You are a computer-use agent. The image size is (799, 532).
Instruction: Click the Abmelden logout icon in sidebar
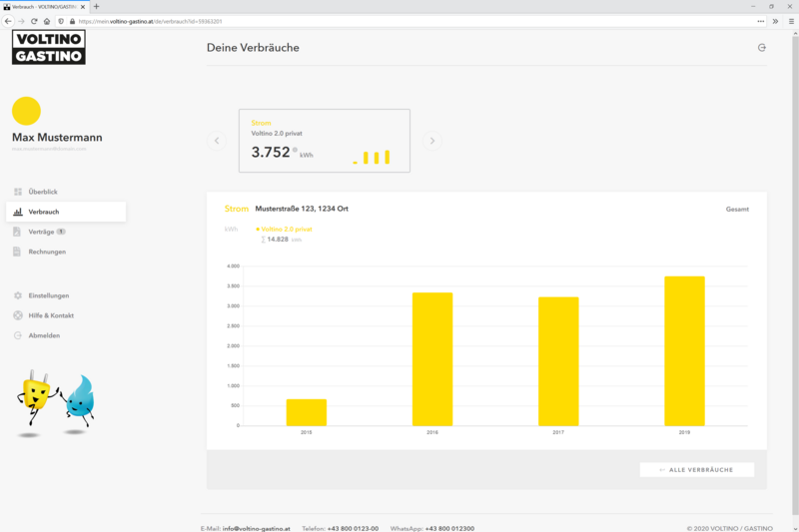tap(18, 335)
